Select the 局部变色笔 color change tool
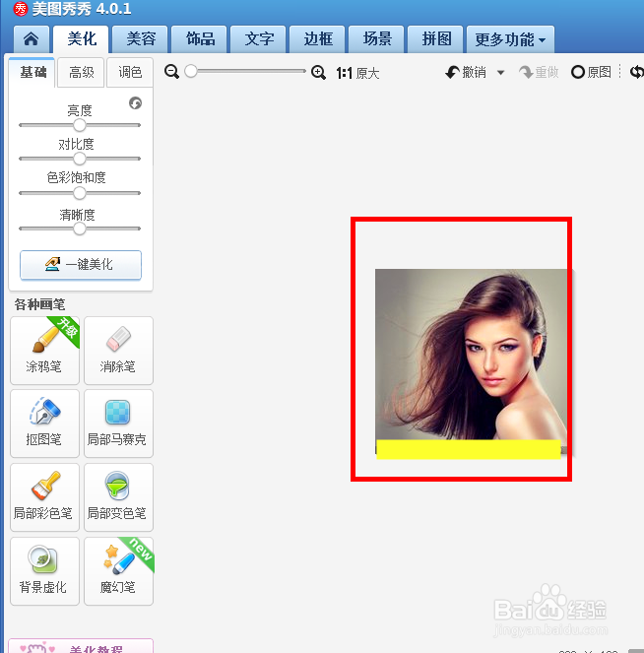The image size is (644, 653). pos(118,497)
